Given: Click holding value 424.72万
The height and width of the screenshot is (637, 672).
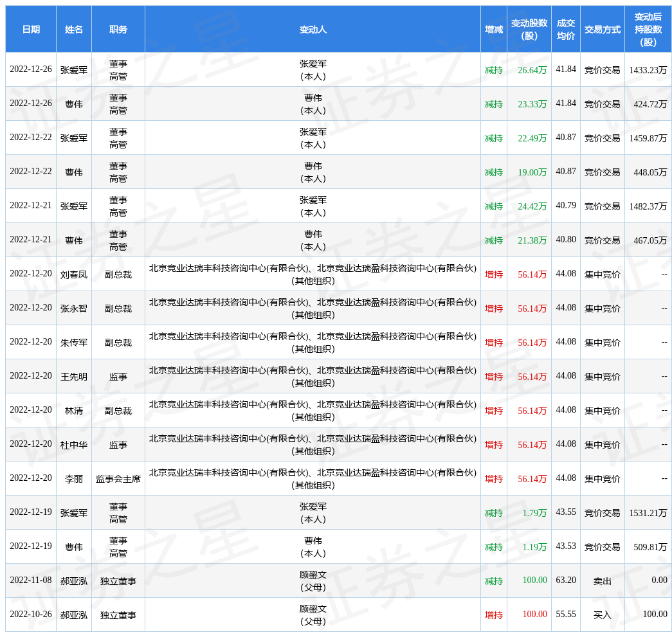Looking at the screenshot, I should pos(650,104).
